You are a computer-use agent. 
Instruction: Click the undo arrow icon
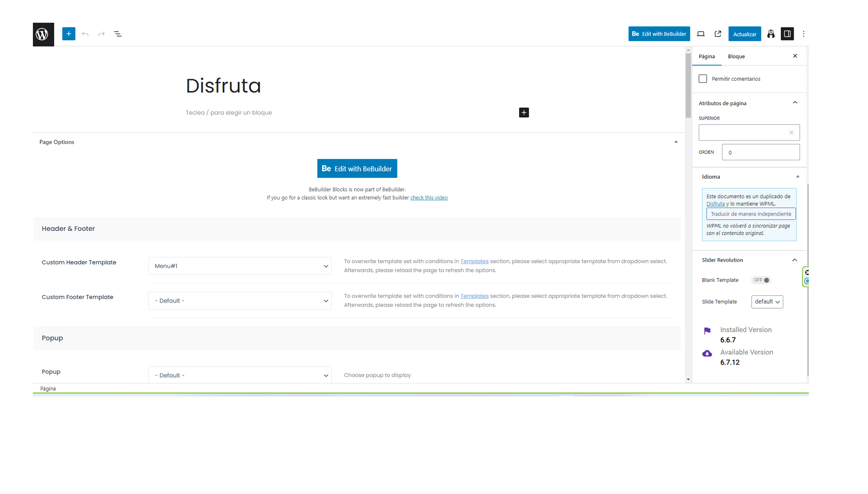85,34
